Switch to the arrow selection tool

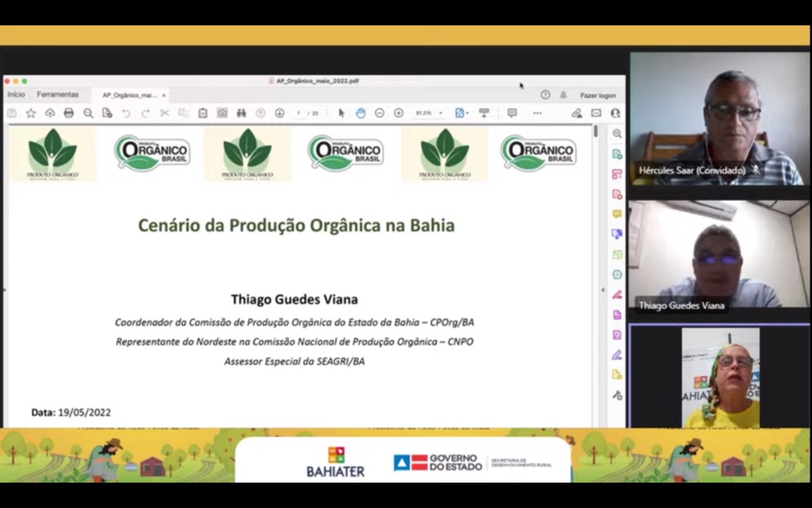(x=341, y=113)
